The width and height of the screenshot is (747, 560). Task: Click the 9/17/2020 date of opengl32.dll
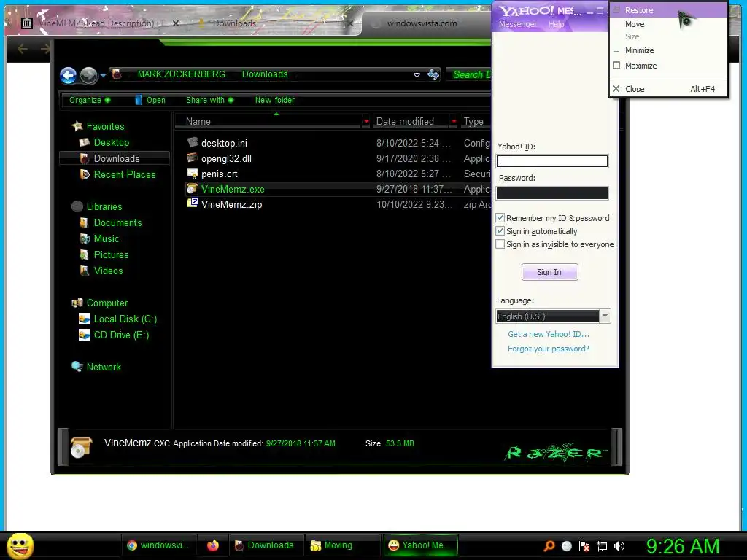tap(413, 158)
